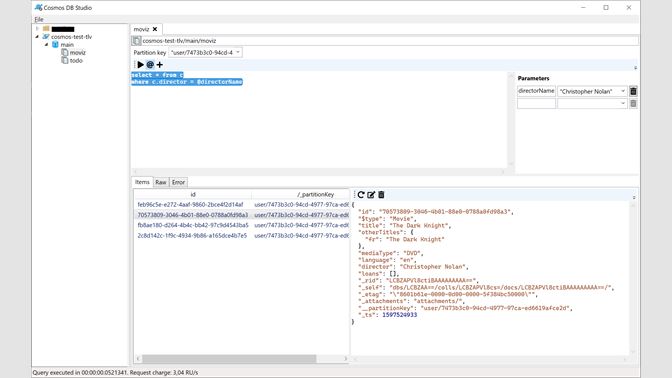
Task: Click the moviz container icon in tree
Action: point(65,52)
